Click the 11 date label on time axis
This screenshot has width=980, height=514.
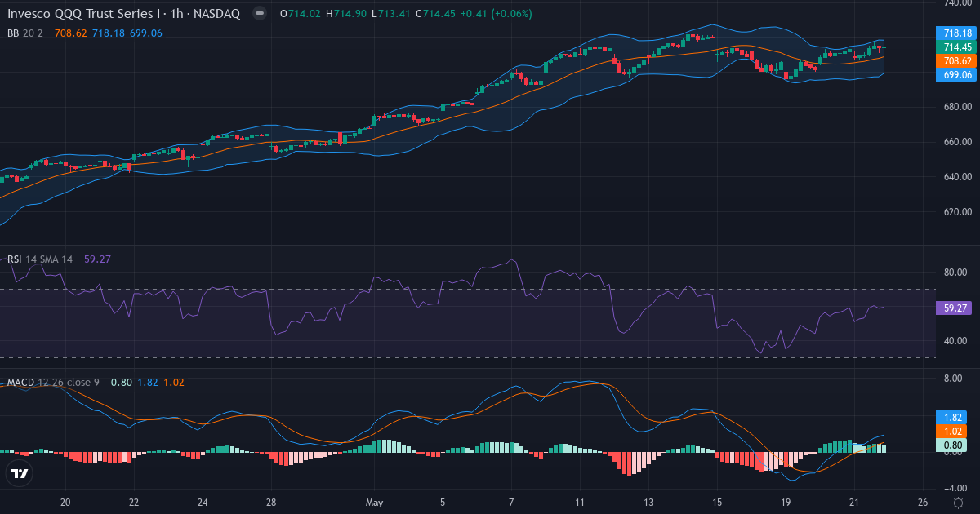pos(580,503)
